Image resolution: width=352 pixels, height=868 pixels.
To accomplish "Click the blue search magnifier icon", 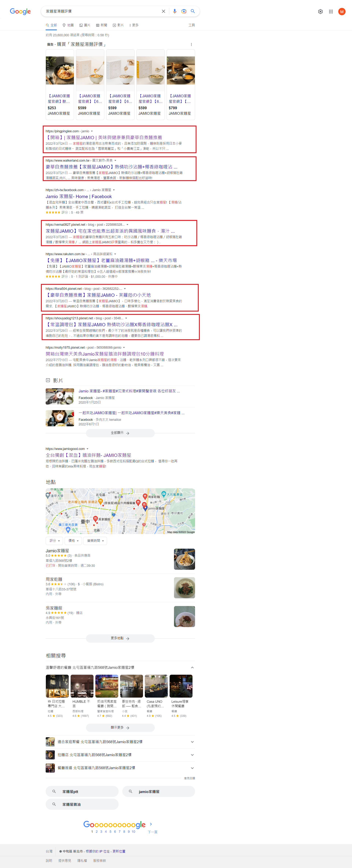I will [x=193, y=11].
